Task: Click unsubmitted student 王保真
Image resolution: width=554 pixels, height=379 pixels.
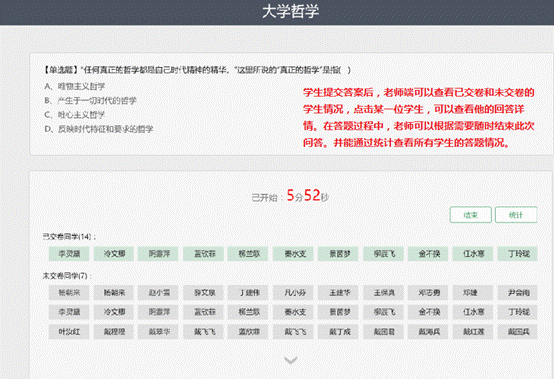Action: (x=383, y=292)
